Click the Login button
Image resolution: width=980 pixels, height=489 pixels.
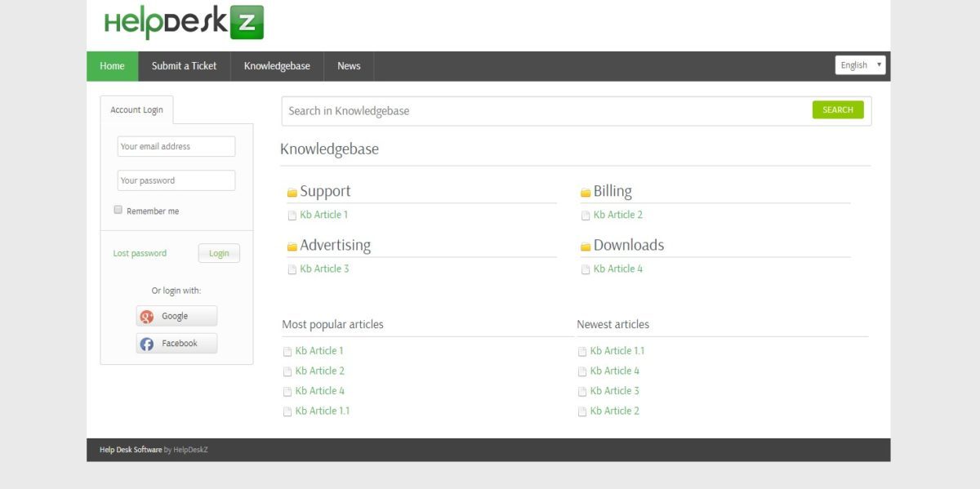pos(218,253)
